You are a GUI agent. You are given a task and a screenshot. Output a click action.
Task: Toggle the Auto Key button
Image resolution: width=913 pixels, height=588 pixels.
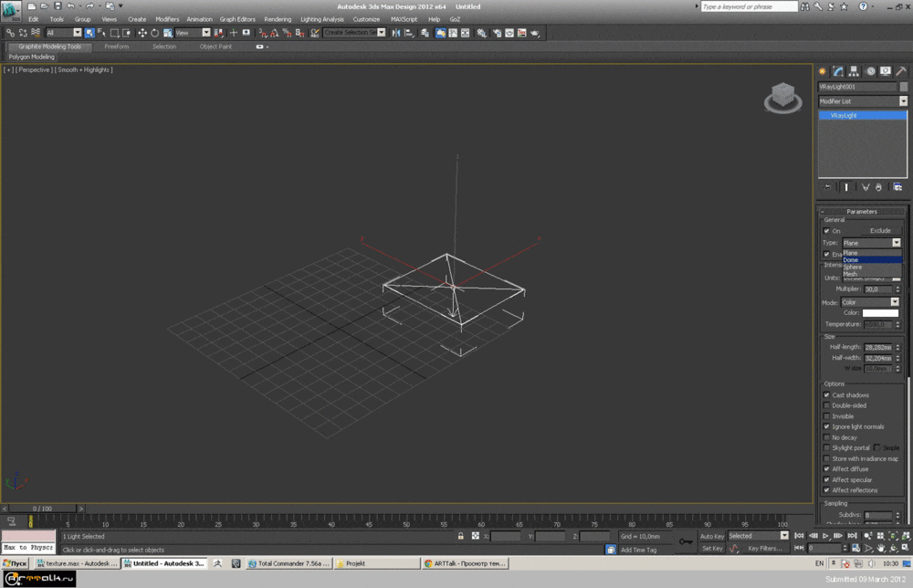click(x=712, y=536)
